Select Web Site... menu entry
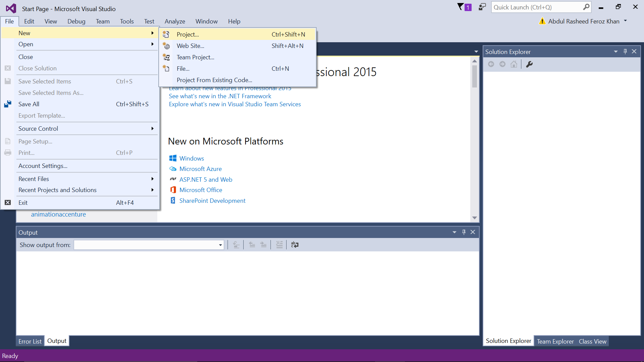644x362 pixels. coord(237,46)
